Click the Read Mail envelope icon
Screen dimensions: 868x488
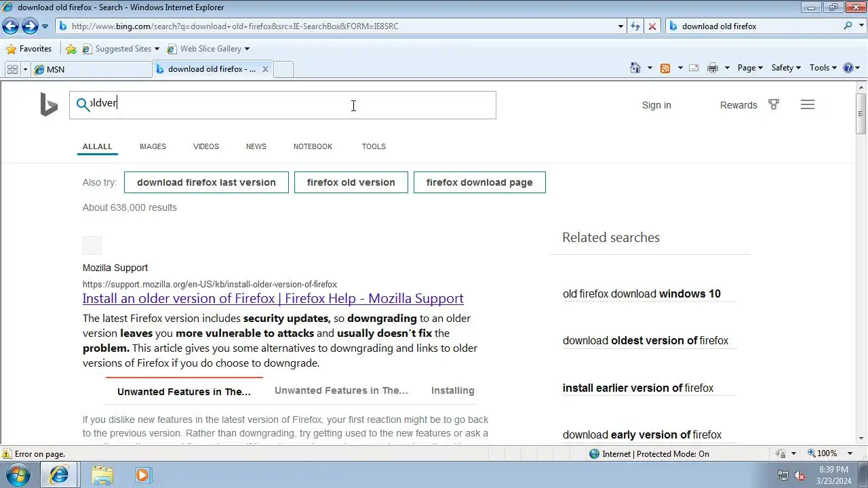point(694,68)
